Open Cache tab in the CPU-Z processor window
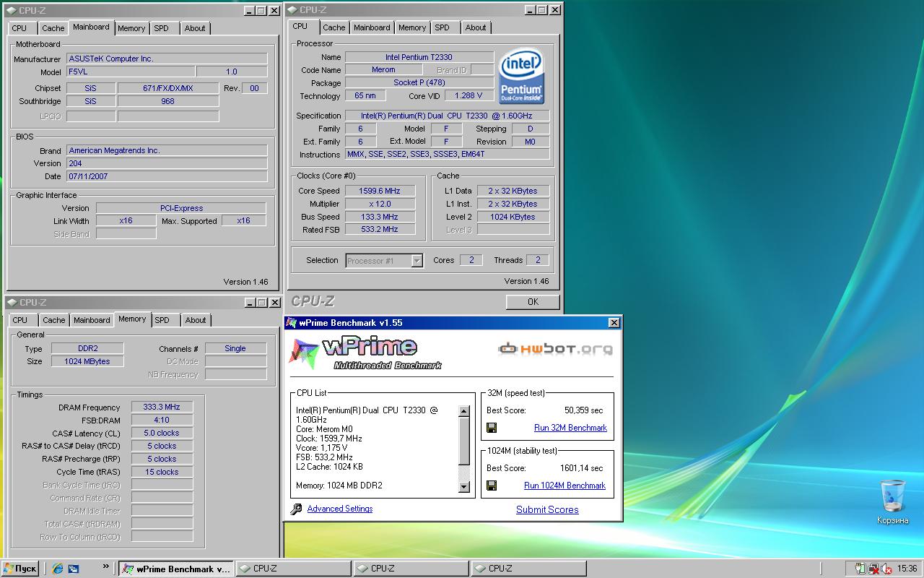 click(334, 27)
